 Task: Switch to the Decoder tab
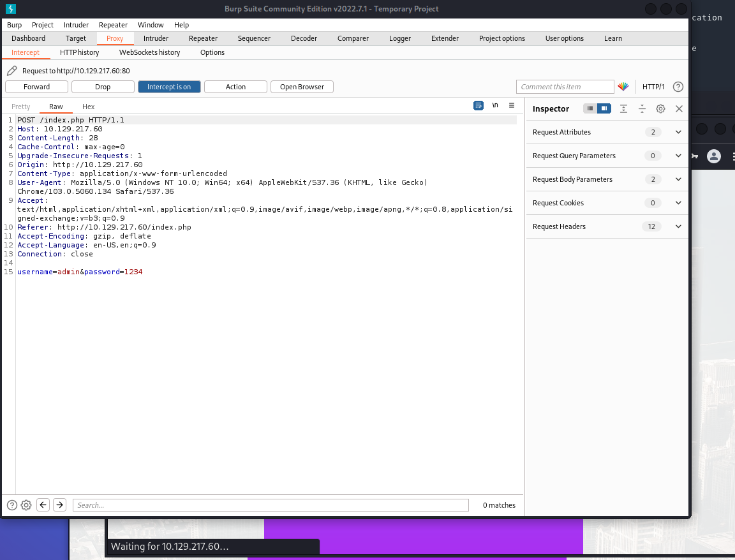click(x=304, y=38)
